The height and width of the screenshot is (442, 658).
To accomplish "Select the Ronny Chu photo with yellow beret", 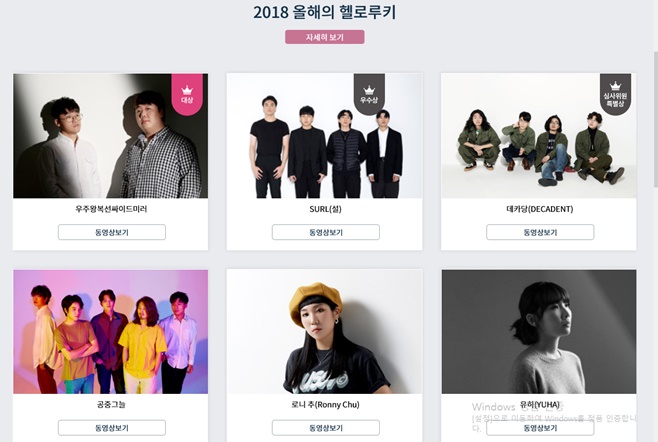I will [x=324, y=332].
